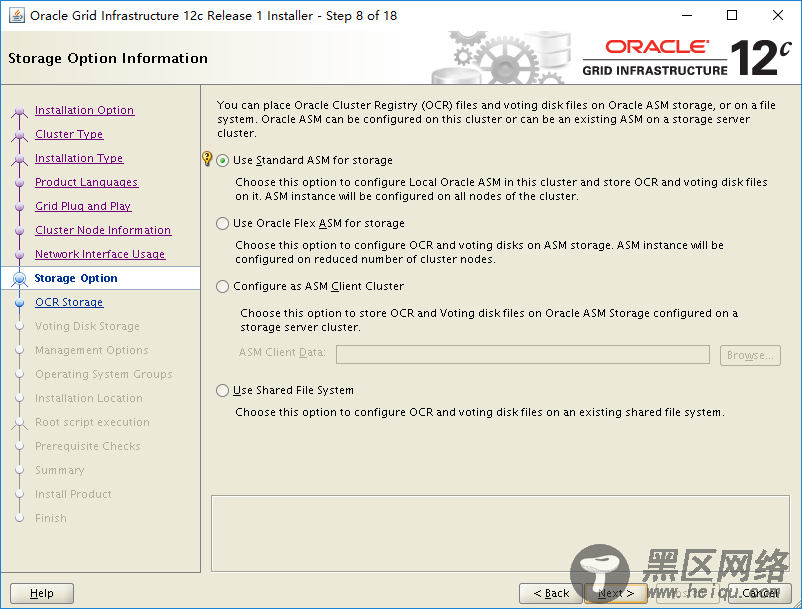Click the ASM Client Data input field
This screenshot has height=609, width=802.
[523, 354]
